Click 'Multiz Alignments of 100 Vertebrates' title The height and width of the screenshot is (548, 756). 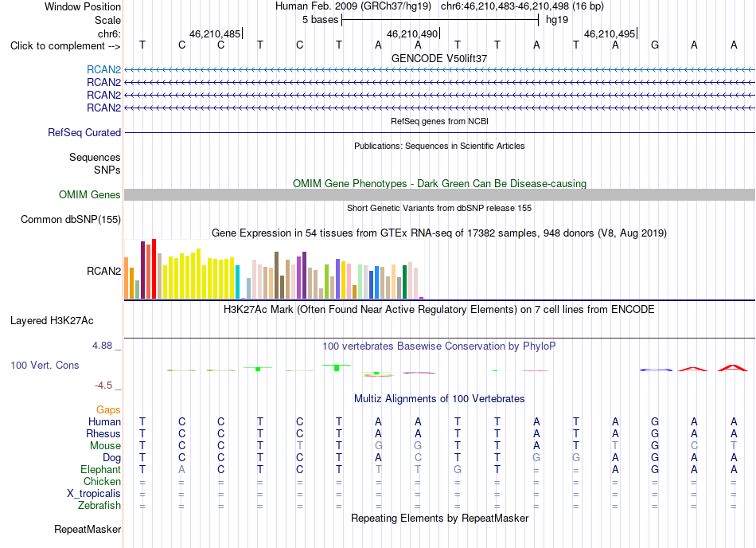[x=439, y=398]
